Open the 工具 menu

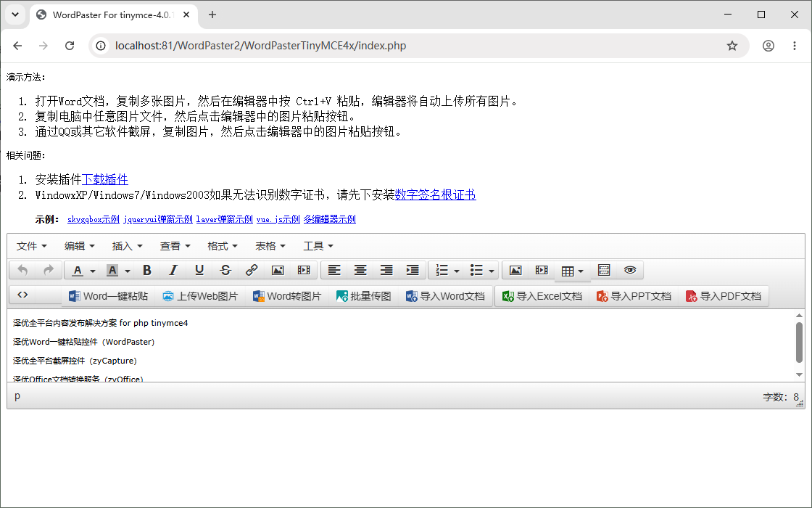318,246
